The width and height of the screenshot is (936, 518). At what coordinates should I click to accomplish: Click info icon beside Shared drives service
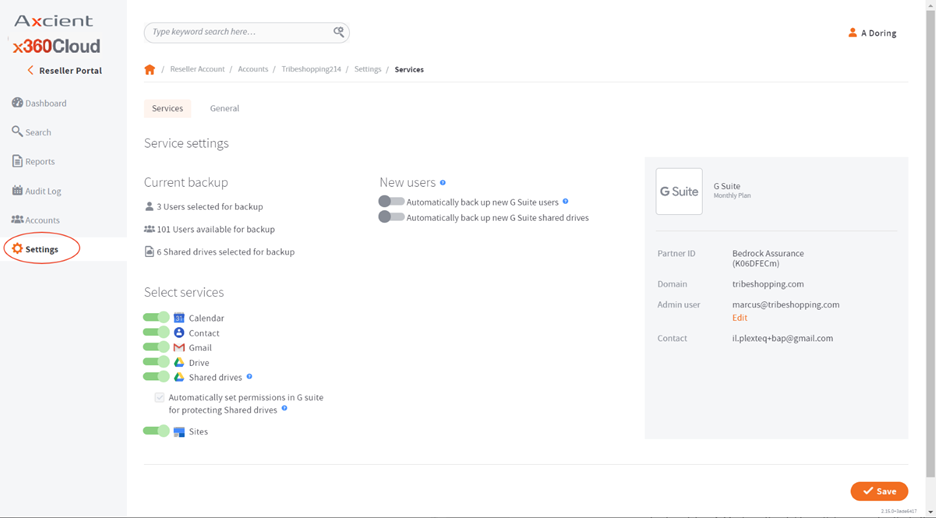point(249,377)
